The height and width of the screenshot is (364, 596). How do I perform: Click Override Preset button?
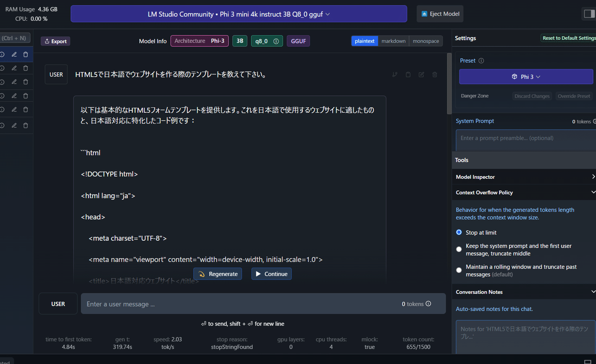click(x=574, y=96)
